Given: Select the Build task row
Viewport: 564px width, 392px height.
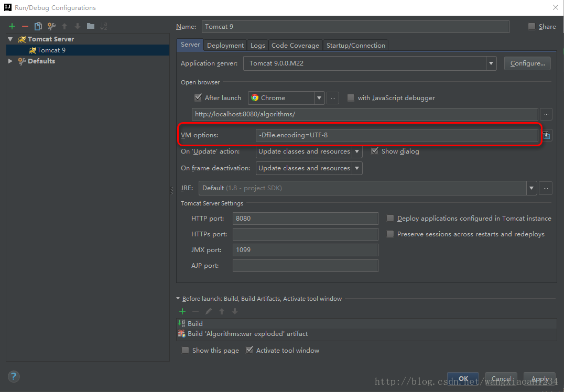Looking at the screenshot, I should (x=366, y=324).
